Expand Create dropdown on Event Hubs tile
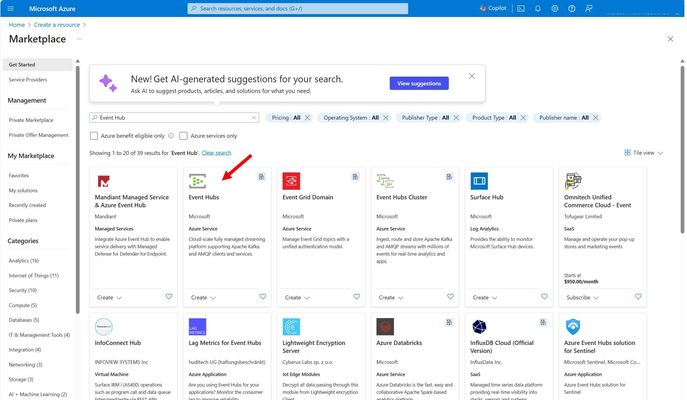 (203, 297)
